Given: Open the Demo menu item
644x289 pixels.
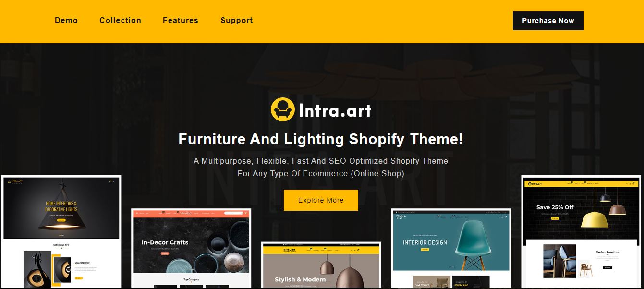Looking at the screenshot, I should (x=66, y=20).
